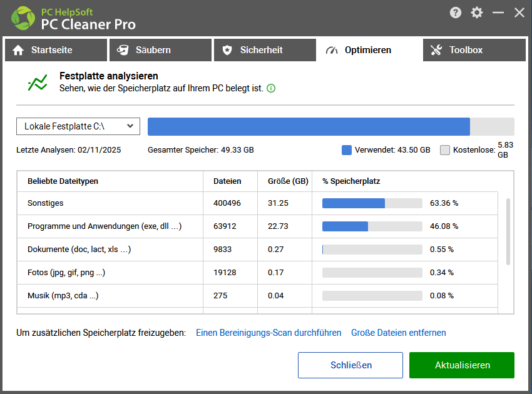Click the size value 0.17
Screen dimensions: 532x394
click(x=275, y=272)
